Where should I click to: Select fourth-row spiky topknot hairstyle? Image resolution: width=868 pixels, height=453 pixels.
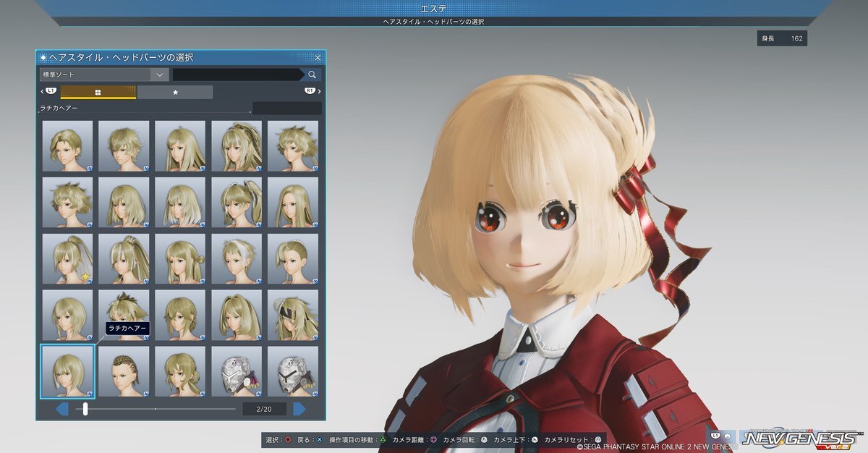coord(124,316)
